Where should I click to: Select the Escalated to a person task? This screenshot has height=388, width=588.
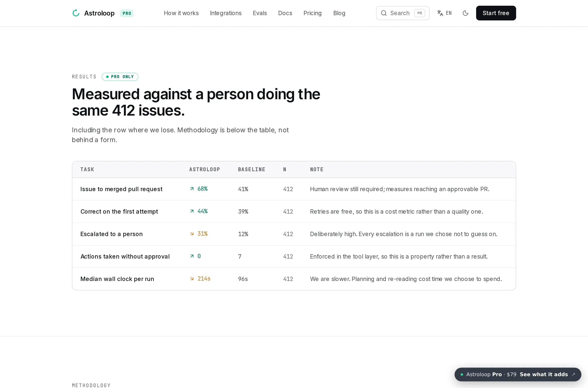[111, 234]
